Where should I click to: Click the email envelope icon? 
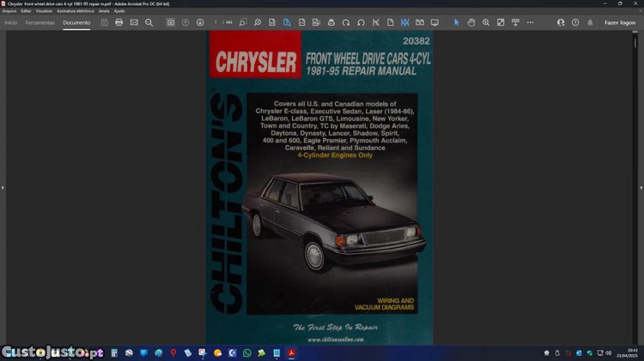coord(134,22)
